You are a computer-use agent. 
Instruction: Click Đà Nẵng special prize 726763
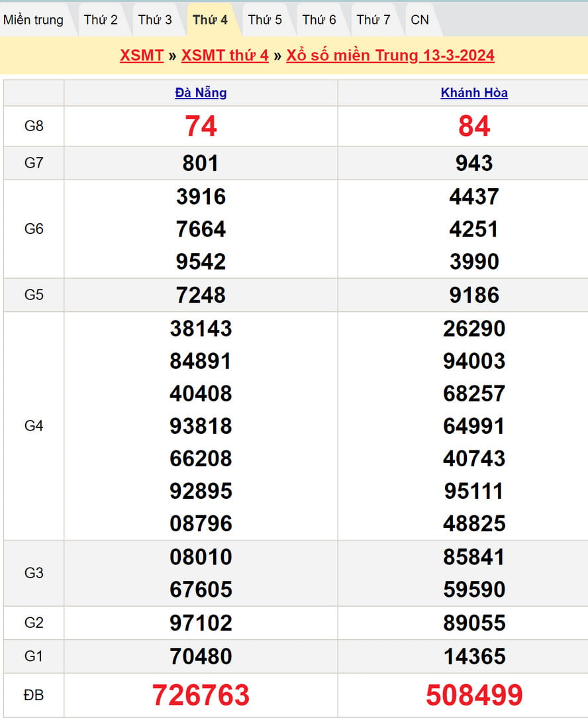point(201,695)
